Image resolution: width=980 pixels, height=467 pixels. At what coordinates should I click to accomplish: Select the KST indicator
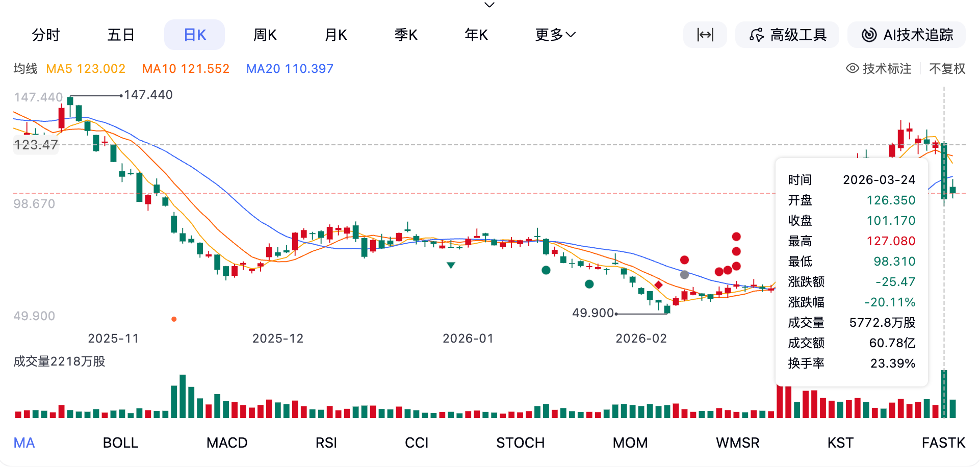pyautogui.click(x=840, y=443)
